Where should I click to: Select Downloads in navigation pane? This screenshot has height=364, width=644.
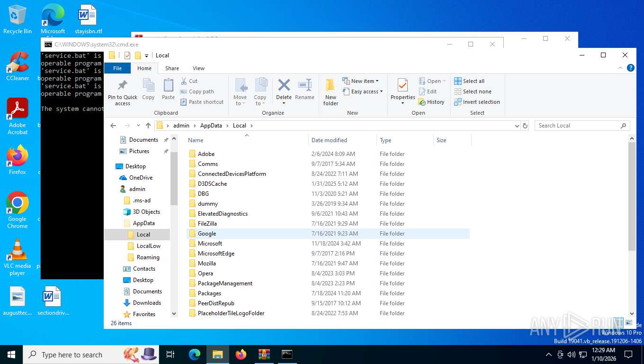pyautogui.click(x=147, y=303)
